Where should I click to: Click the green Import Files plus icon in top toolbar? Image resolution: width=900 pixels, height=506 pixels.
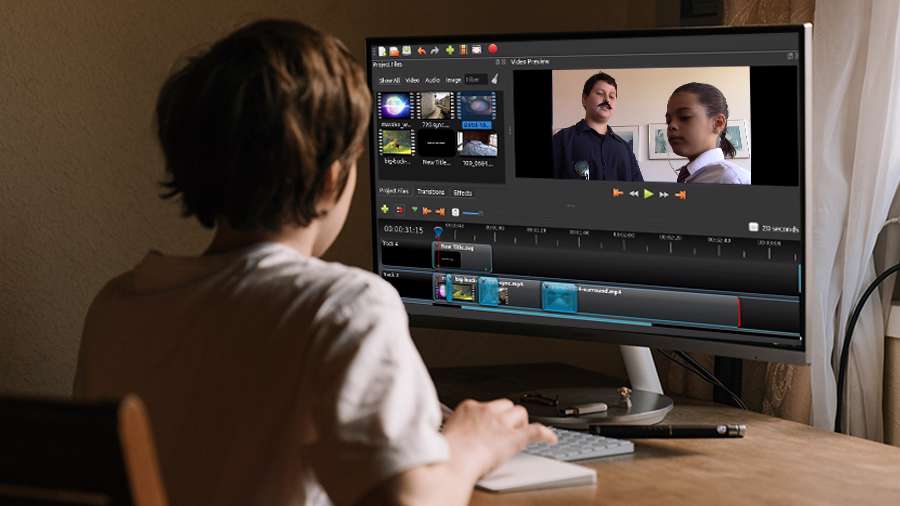pyautogui.click(x=450, y=50)
